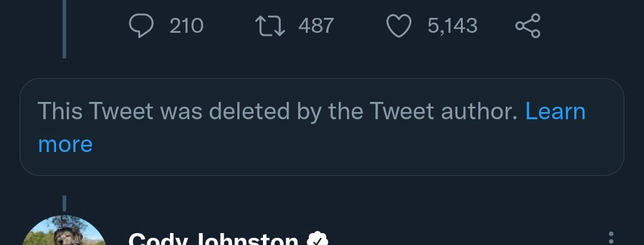Screen dimensions: 644x245
Task: Click Cody Johnston's verified badge
Action: click(x=317, y=240)
